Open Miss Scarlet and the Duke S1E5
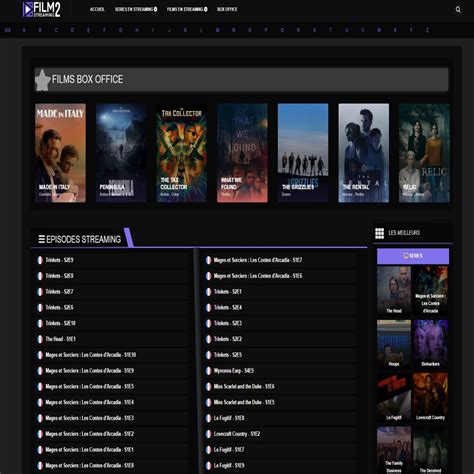474x474 pixels. click(x=244, y=402)
